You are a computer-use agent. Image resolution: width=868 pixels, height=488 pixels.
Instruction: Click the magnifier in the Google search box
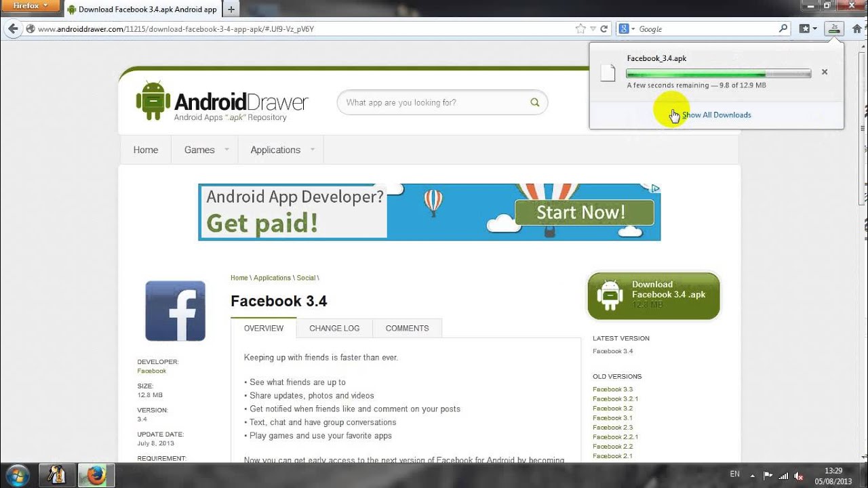pos(783,29)
